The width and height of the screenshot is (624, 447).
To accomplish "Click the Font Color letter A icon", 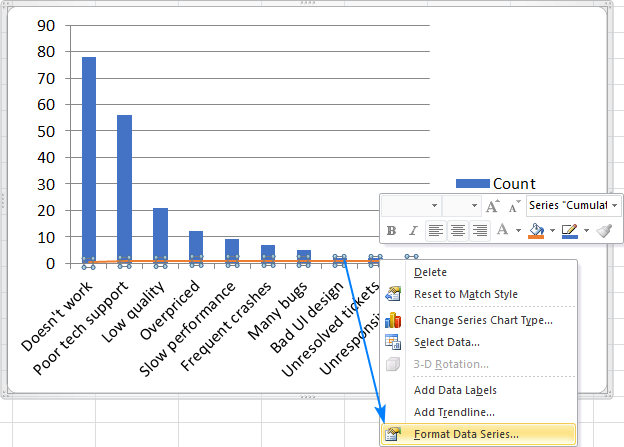I will pyautogui.click(x=504, y=231).
